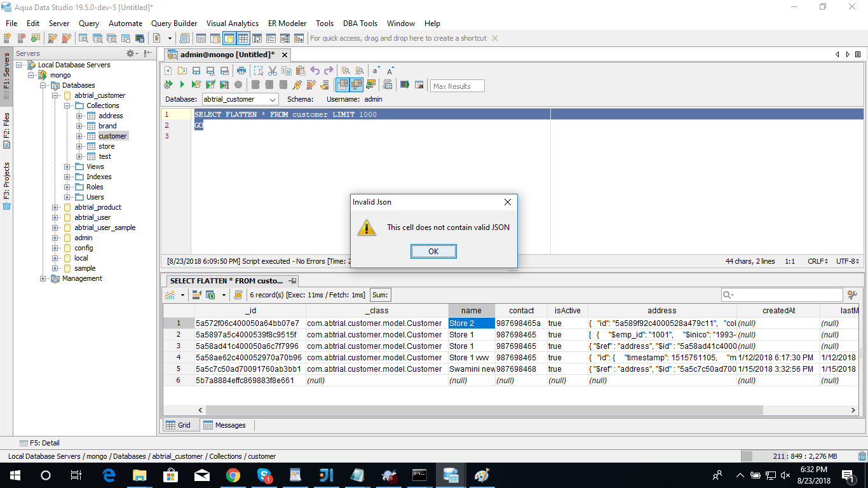This screenshot has width=868, height=488.
Task: Click the Disconnect plug icon in editor toolbar
Action: 311,85
